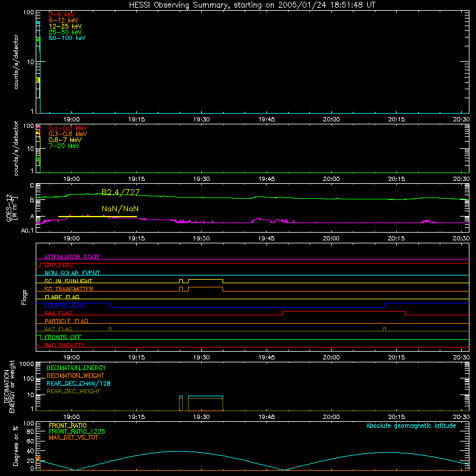Click the FRONT_RATIO legend label

pyautogui.click(x=68, y=425)
